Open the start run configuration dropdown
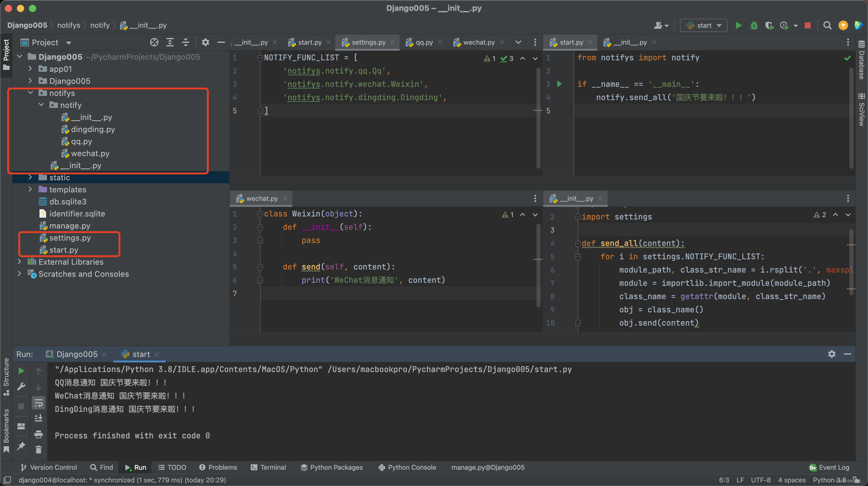Viewport: 868px width, 486px height. pyautogui.click(x=703, y=25)
